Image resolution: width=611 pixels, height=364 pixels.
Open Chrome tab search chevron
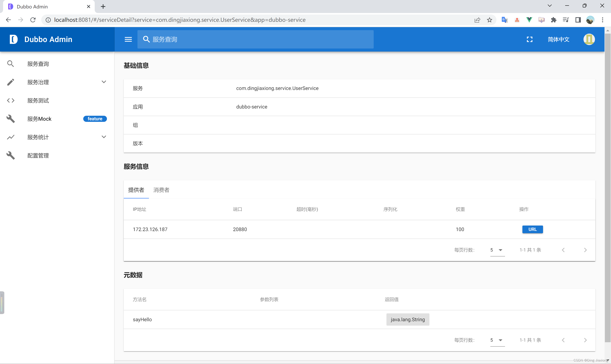click(550, 6)
